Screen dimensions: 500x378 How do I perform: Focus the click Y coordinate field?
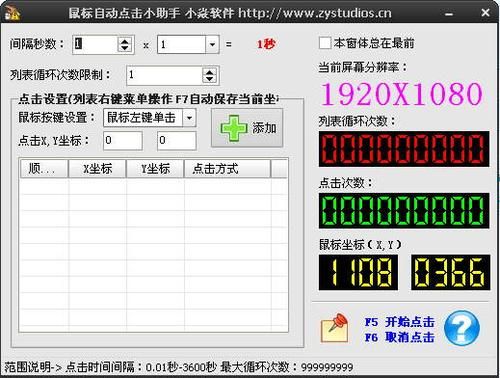[177, 140]
